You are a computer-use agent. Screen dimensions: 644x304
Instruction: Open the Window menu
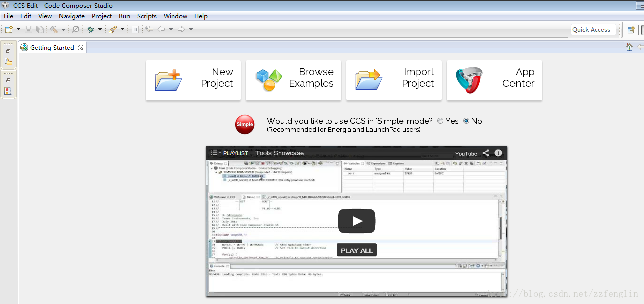click(176, 16)
